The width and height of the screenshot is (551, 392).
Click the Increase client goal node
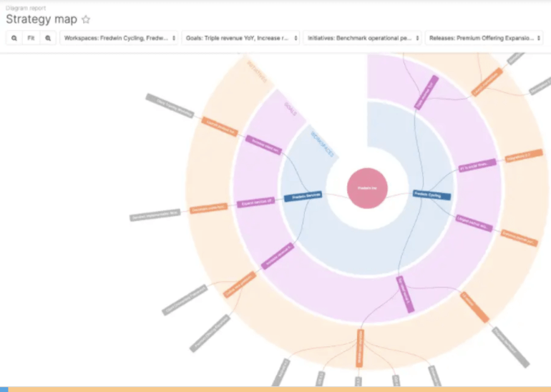[x=263, y=144]
